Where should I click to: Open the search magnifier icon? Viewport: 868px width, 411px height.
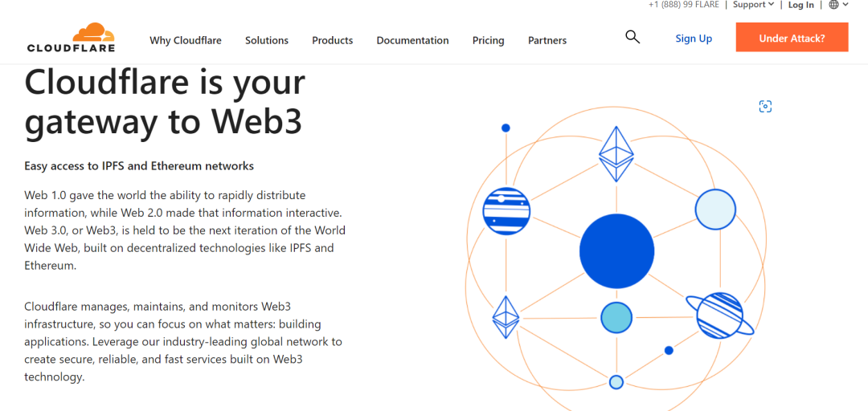pos(633,37)
